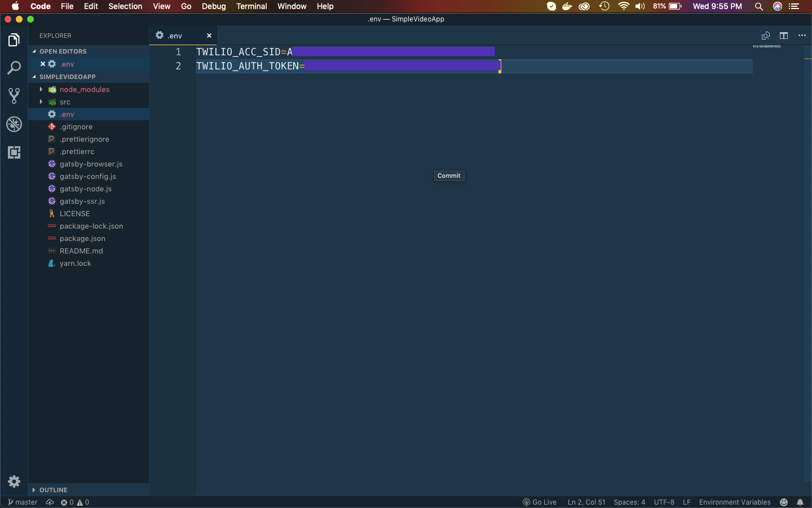Select .env entry in Open Editors
This screenshot has height=508, width=812.
point(89,64)
